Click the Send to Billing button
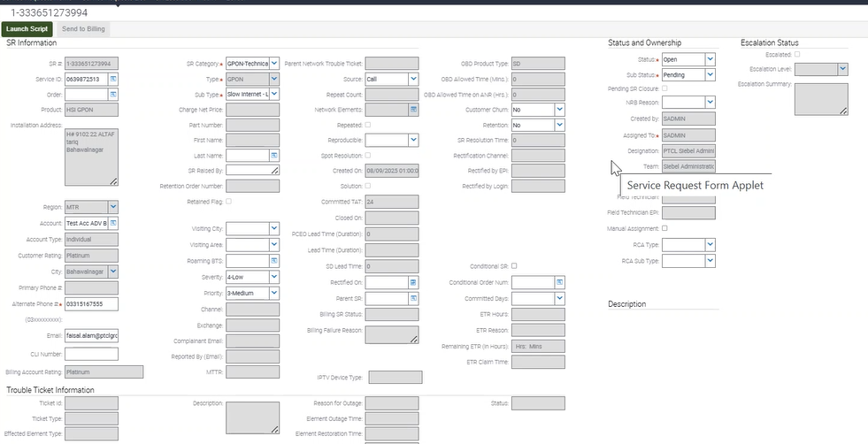 tap(83, 29)
